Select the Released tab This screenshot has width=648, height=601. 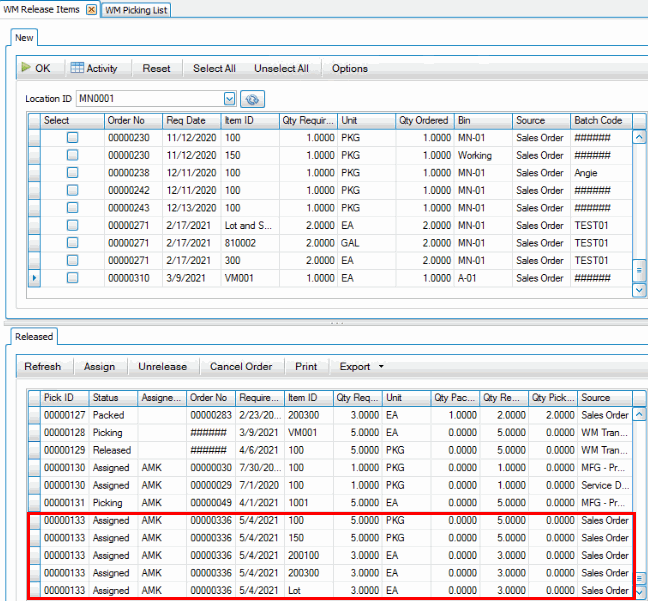click(x=34, y=337)
